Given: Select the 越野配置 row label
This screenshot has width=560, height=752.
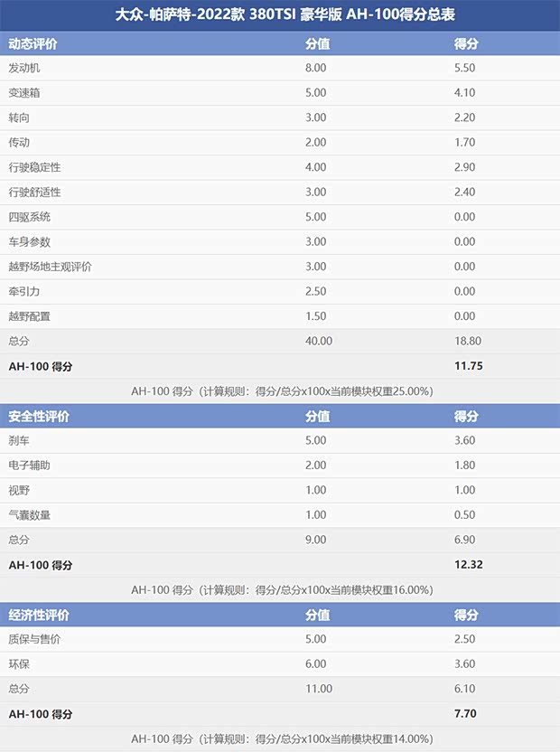Looking at the screenshot, I should [29, 316].
